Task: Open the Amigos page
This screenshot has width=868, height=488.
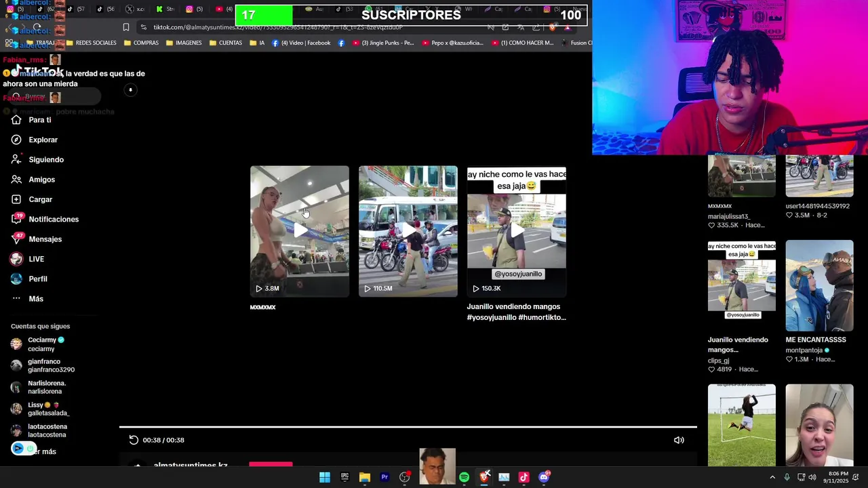Action: coord(33,180)
